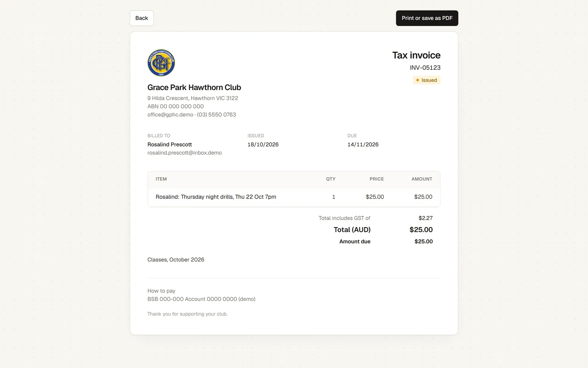The image size is (588, 368).
Task: Click the Amount due label
Action: [355, 241]
